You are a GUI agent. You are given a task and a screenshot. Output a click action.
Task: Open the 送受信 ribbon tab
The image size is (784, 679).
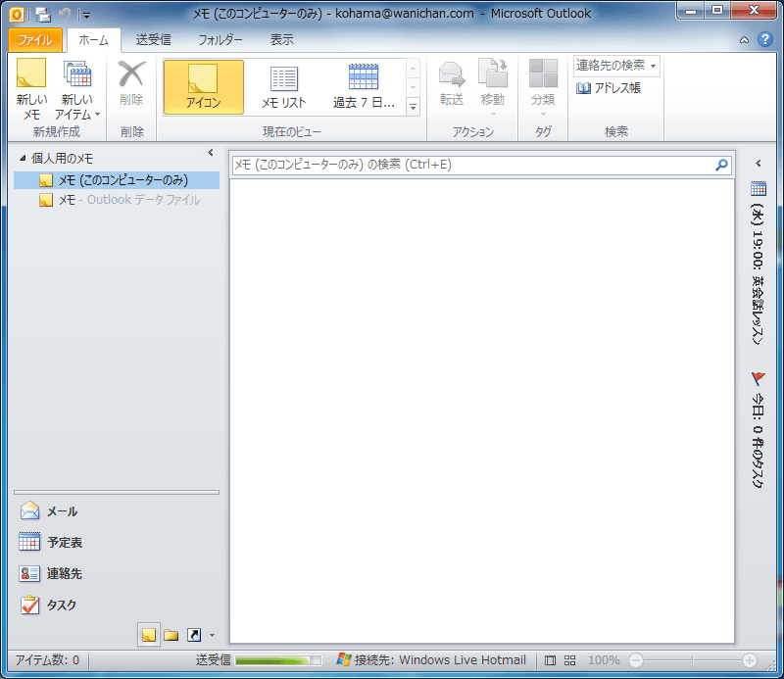pyautogui.click(x=154, y=40)
